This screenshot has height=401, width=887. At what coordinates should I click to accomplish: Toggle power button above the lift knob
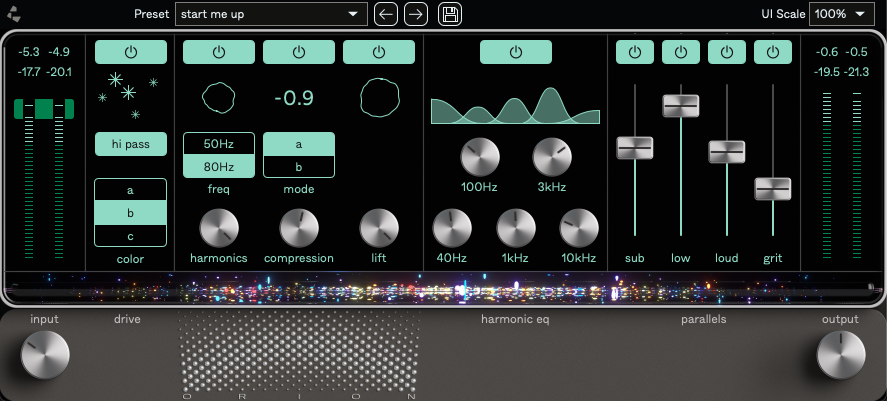(378, 52)
